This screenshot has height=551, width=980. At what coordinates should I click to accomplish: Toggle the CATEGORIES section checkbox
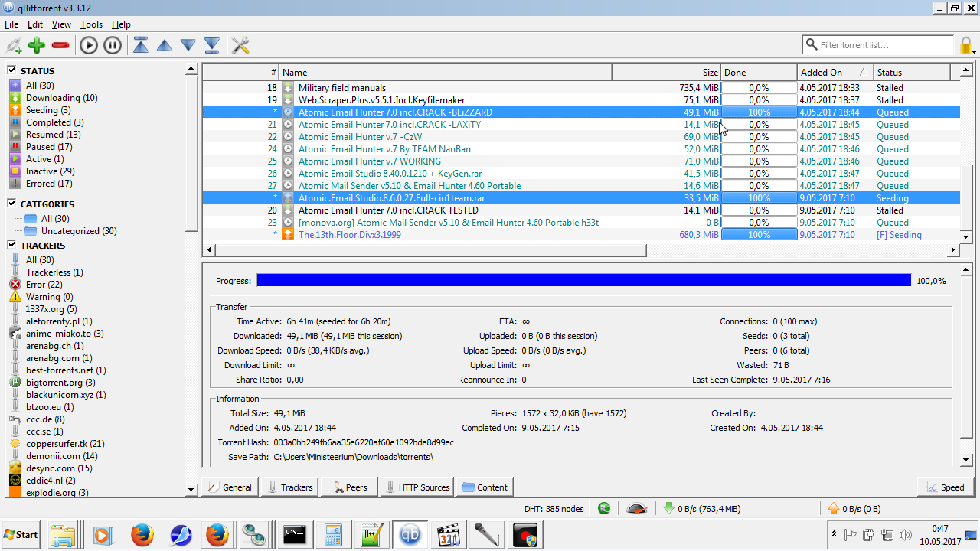pyautogui.click(x=12, y=204)
